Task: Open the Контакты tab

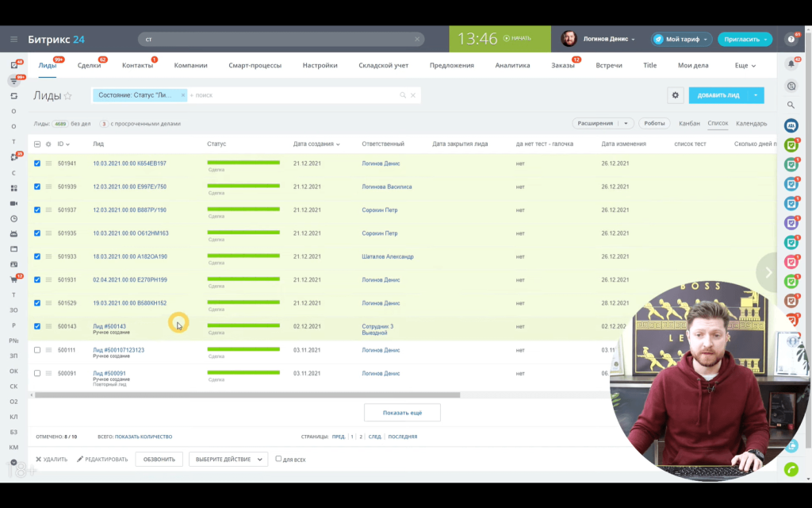Action: click(137, 65)
